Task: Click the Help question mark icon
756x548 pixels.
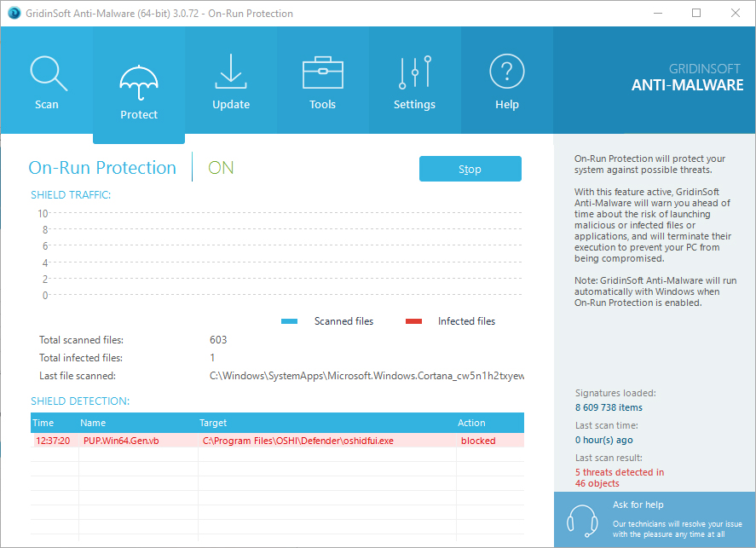Action: coord(506,72)
